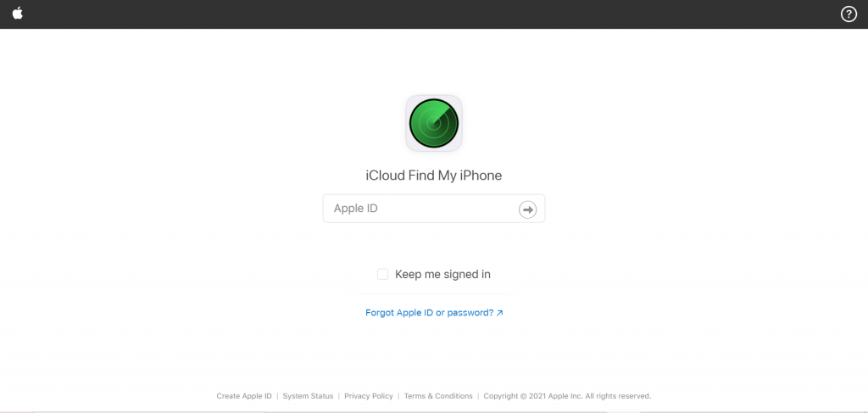Click the green Find My iPhone radar icon

coord(434,124)
